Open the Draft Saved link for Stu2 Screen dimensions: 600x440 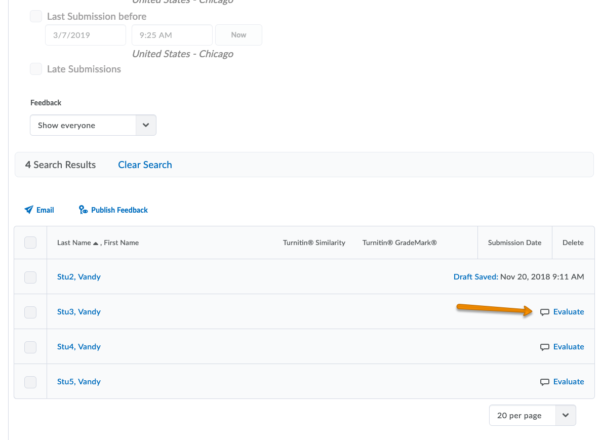pyautogui.click(x=475, y=277)
